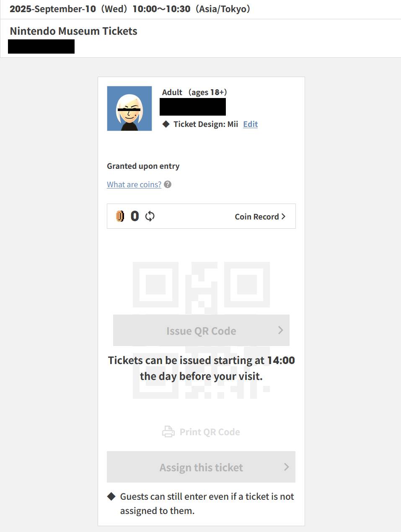The width and height of the screenshot is (401, 532).
Task: Click the Nintendo Museum Tickets heading
Action: pyautogui.click(x=73, y=31)
